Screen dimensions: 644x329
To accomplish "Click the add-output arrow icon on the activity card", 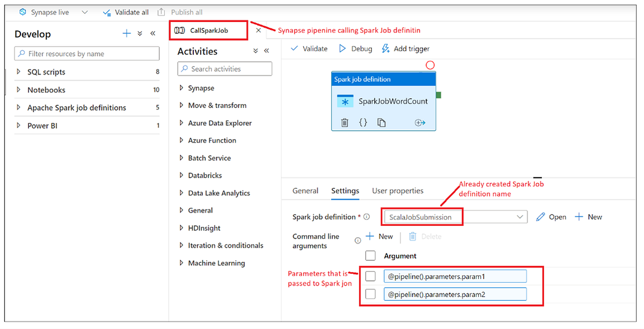I will [x=421, y=122].
